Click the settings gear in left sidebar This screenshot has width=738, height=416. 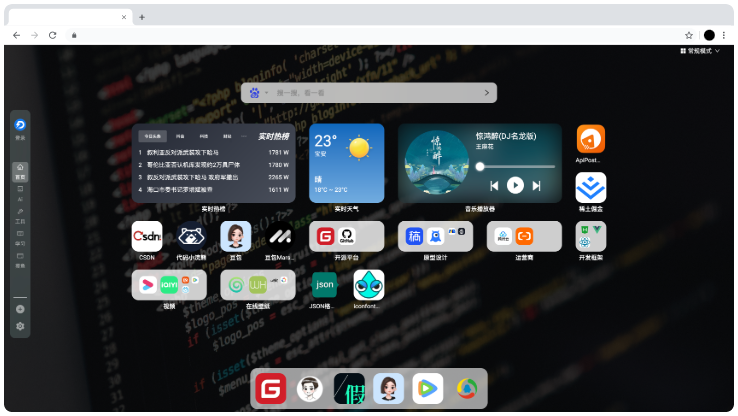(x=20, y=327)
